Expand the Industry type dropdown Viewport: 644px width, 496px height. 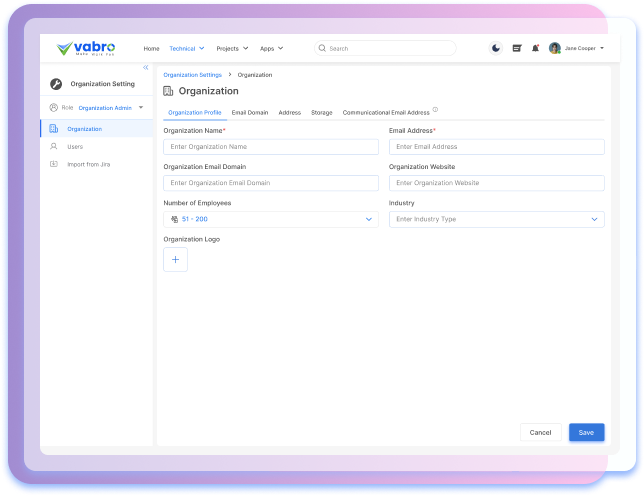496,219
